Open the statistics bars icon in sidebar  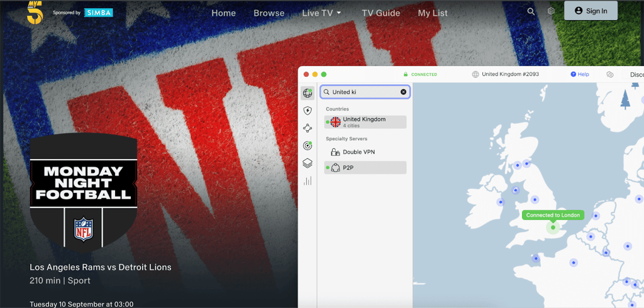[x=307, y=180]
